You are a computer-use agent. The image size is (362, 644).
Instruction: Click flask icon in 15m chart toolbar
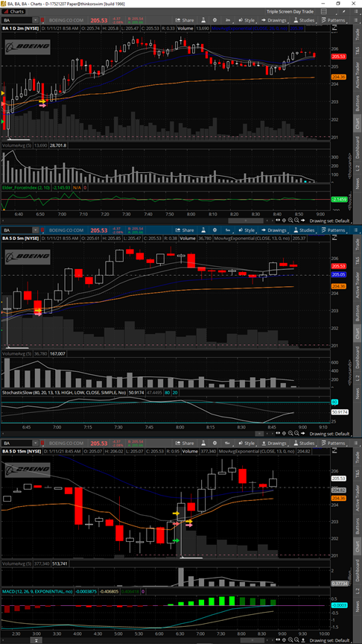click(203, 443)
